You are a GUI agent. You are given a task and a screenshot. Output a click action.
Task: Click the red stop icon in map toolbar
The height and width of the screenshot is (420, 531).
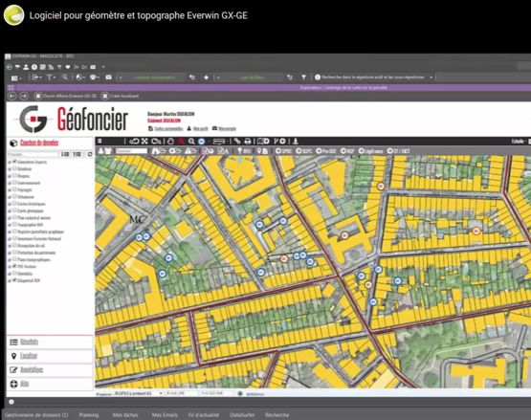click(x=181, y=141)
